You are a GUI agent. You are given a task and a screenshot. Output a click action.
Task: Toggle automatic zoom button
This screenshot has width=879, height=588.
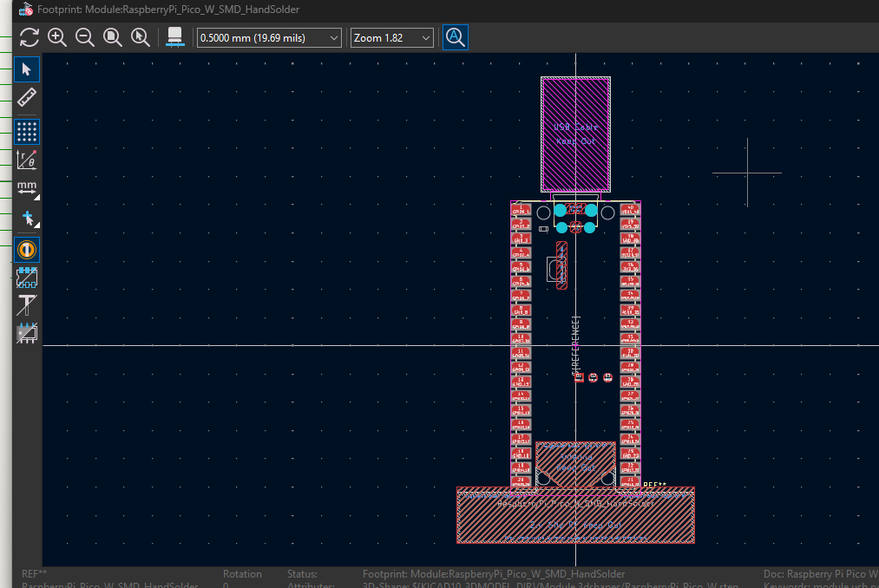(x=456, y=37)
